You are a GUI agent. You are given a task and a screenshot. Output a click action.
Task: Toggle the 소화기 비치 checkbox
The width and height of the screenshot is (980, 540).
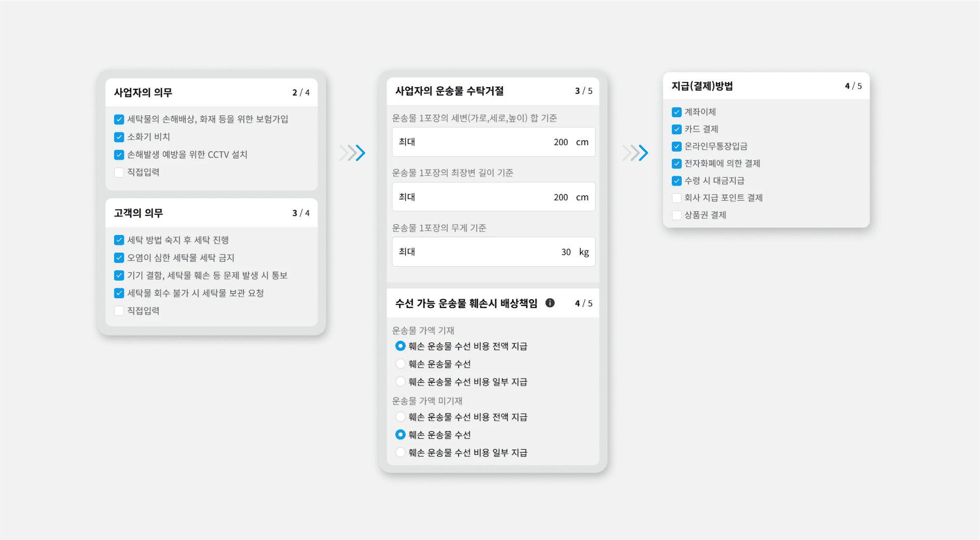(x=119, y=137)
